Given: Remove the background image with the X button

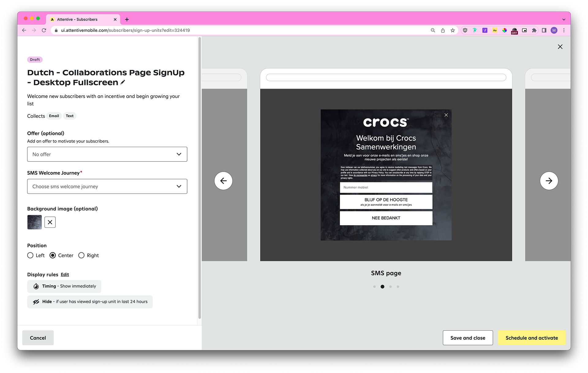Looking at the screenshot, I should (x=50, y=222).
